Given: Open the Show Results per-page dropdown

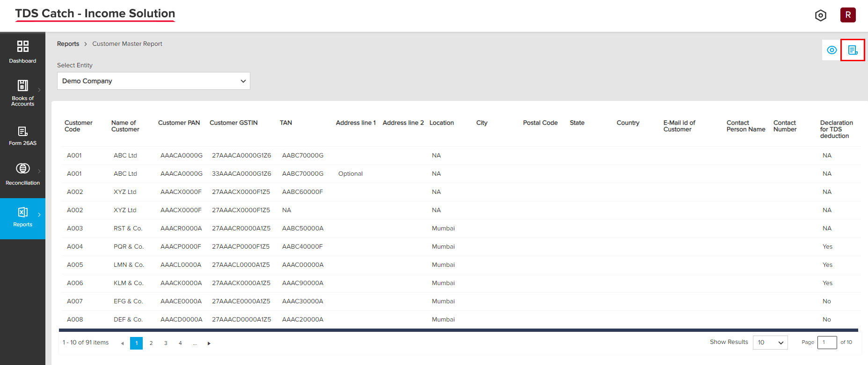Looking at the screenshot, I should click(770, 343).
